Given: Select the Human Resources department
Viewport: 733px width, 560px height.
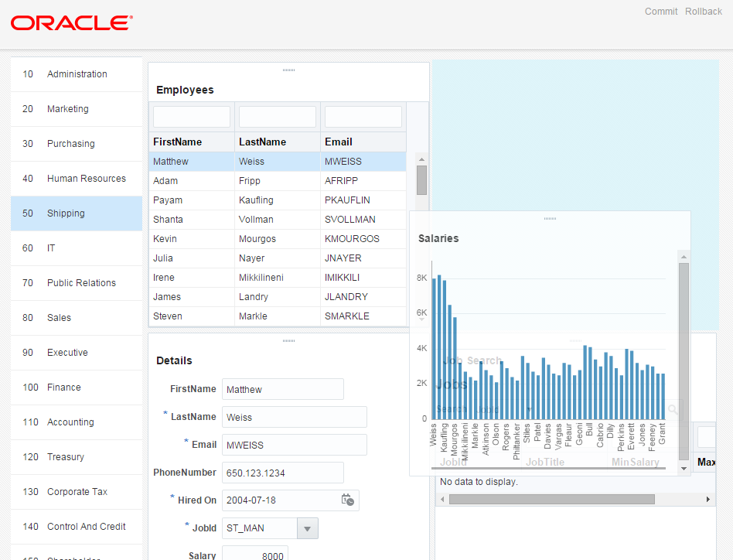Looking at the screenshot, I should [77, 179].
